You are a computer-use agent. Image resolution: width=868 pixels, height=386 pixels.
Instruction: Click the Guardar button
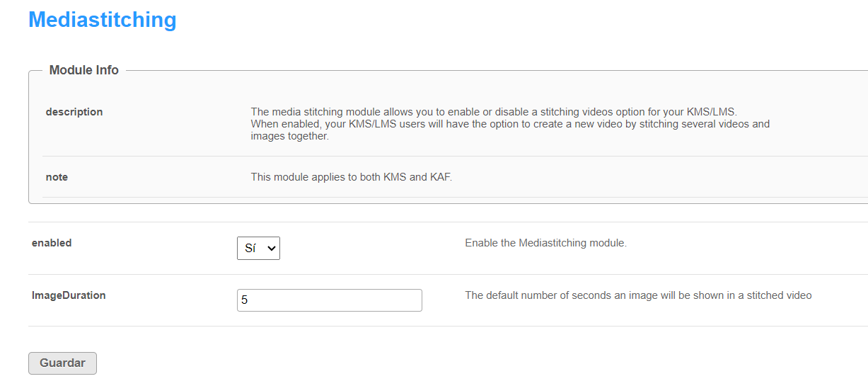pos(62,363)
